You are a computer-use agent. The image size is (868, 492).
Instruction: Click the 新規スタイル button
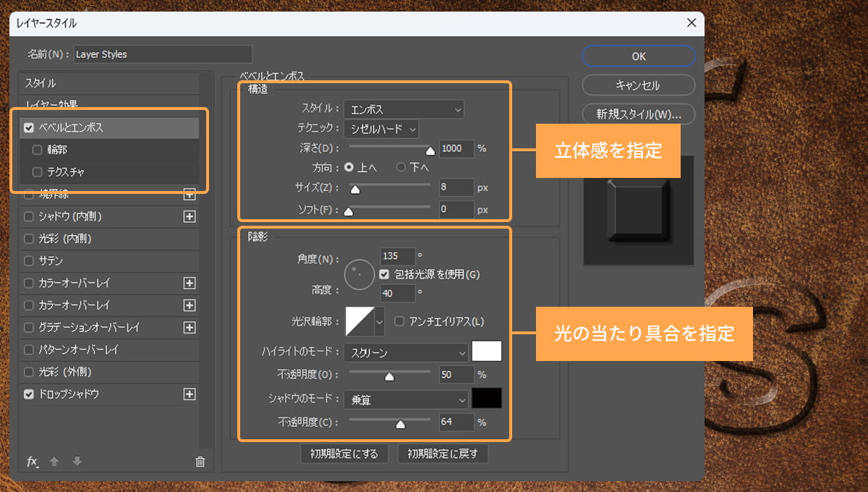tap(638, 114)
